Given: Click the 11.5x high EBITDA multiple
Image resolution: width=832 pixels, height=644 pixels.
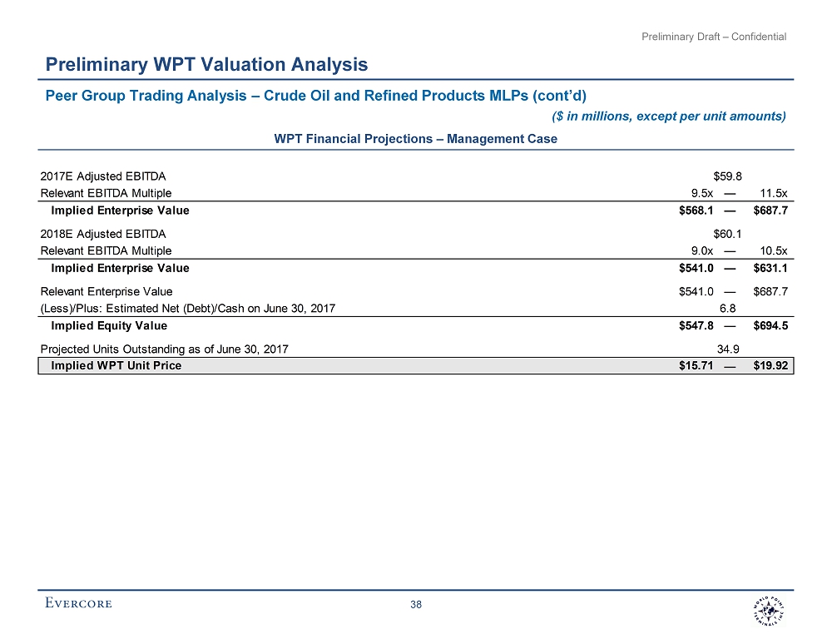Looking at the screenshot, I should click(773, 193).
